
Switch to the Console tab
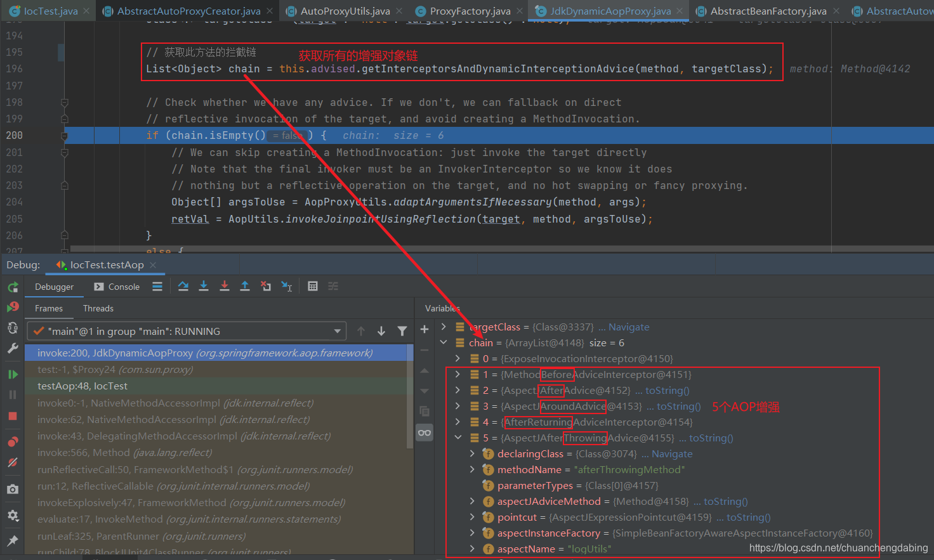click(x=117, y=287)
